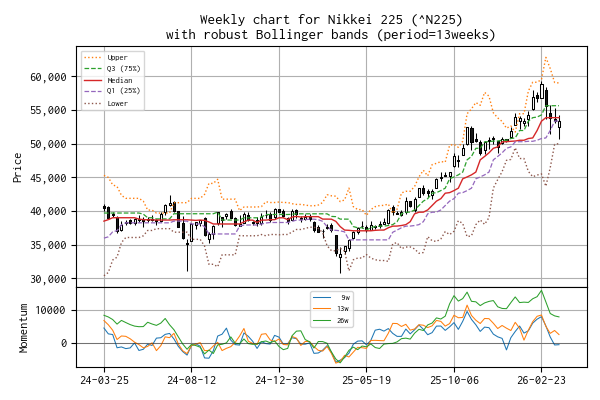The image size is (600, 400).
Task: Click the brown dotted Lower legend line sample
Action: [x=93, y=103]
